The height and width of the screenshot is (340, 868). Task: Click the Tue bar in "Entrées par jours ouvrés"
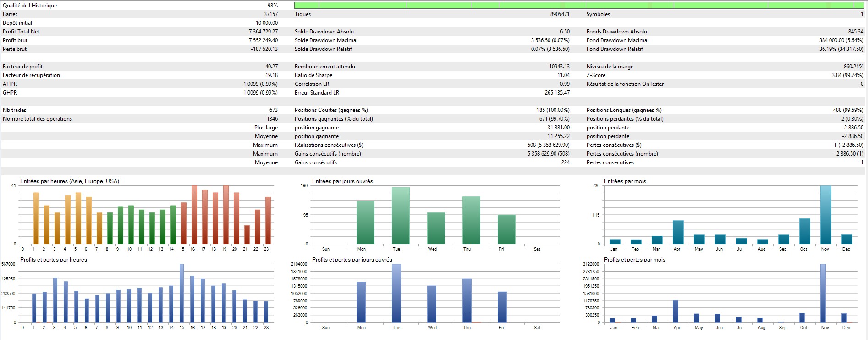401,216
